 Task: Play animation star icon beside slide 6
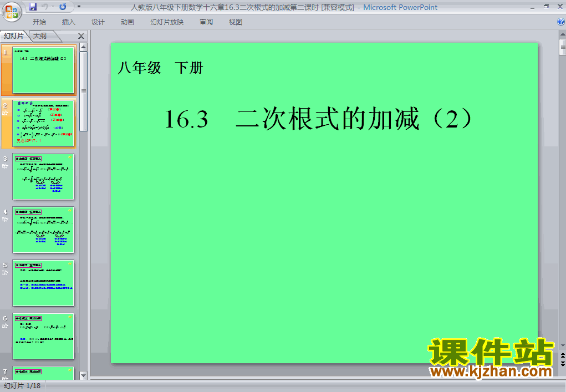click(x=5, y=326)
